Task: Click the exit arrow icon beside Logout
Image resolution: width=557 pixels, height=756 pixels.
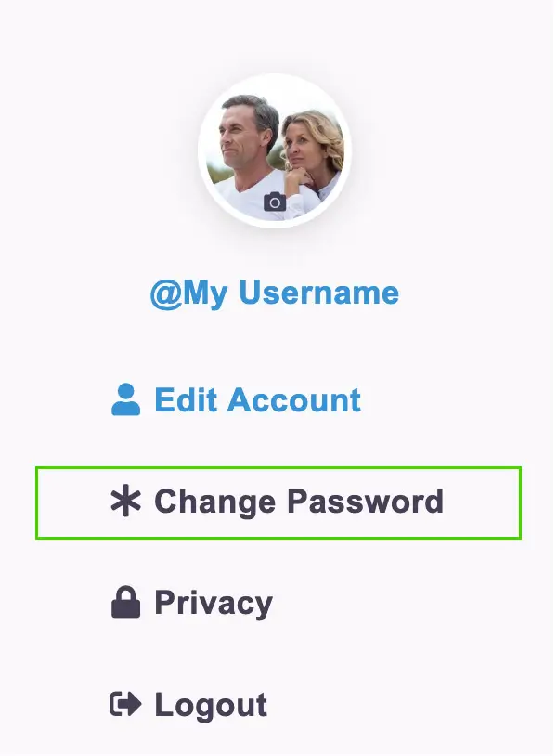Action: [x=125, y=704]
